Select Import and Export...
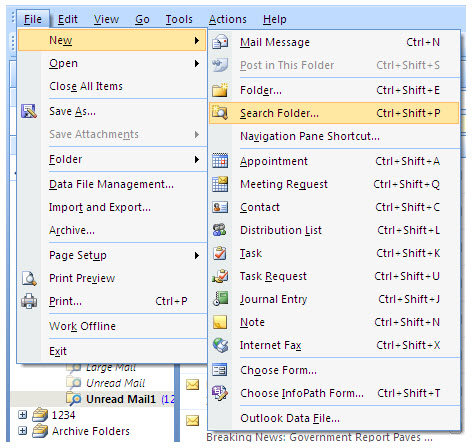 [112, 207]
